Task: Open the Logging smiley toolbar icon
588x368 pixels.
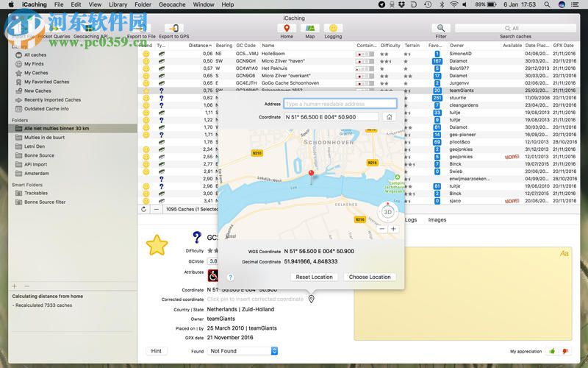Action: tap(333, 28)
